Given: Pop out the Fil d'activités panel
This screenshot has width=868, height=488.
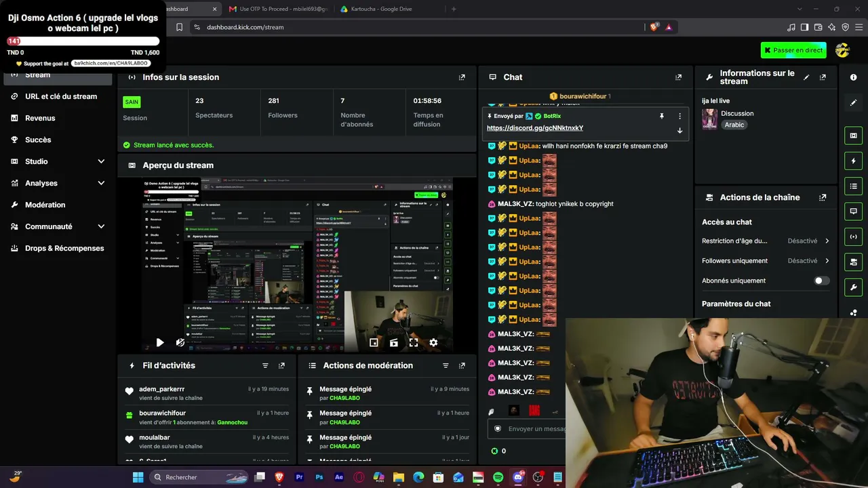Looking at the screenshot, I should click(x=281, y=366).
